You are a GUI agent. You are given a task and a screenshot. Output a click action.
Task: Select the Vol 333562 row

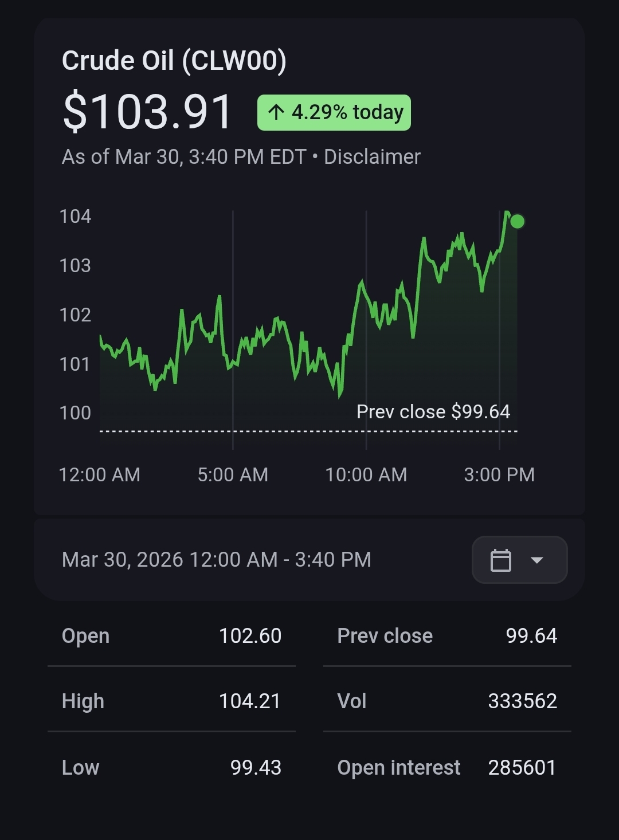(446, 701)
